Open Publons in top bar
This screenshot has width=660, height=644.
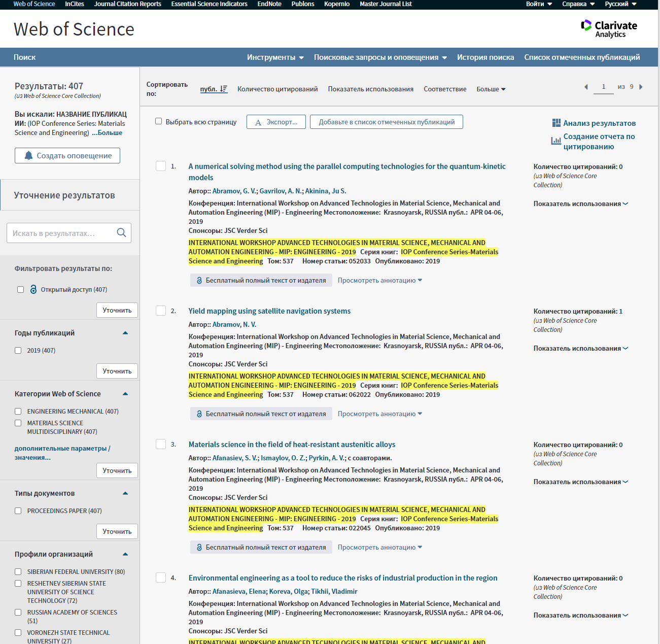pyautogui.click(x=303, y=4)
